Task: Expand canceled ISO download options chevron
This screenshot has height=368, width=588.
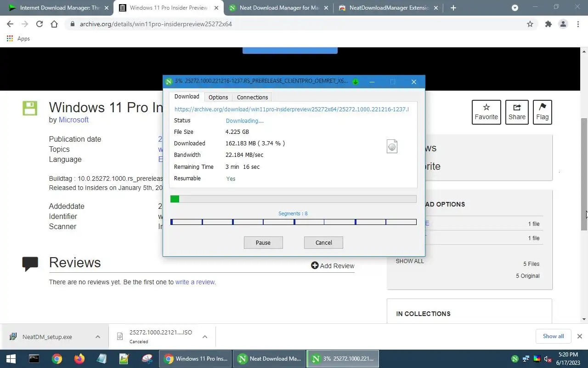Action: tap(205, 337)
